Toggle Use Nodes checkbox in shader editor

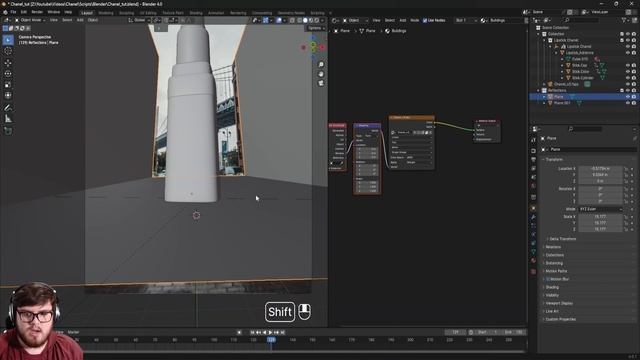425,20
